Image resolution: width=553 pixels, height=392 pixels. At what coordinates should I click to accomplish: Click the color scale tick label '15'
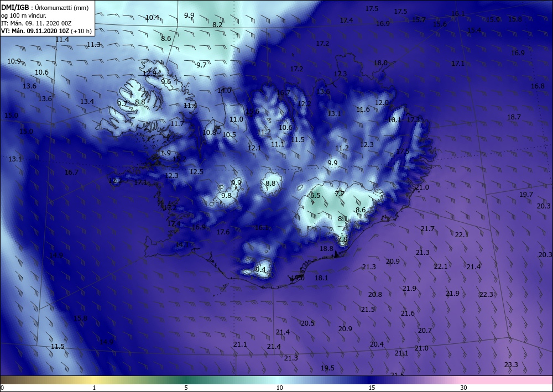(x=372, y=388)
